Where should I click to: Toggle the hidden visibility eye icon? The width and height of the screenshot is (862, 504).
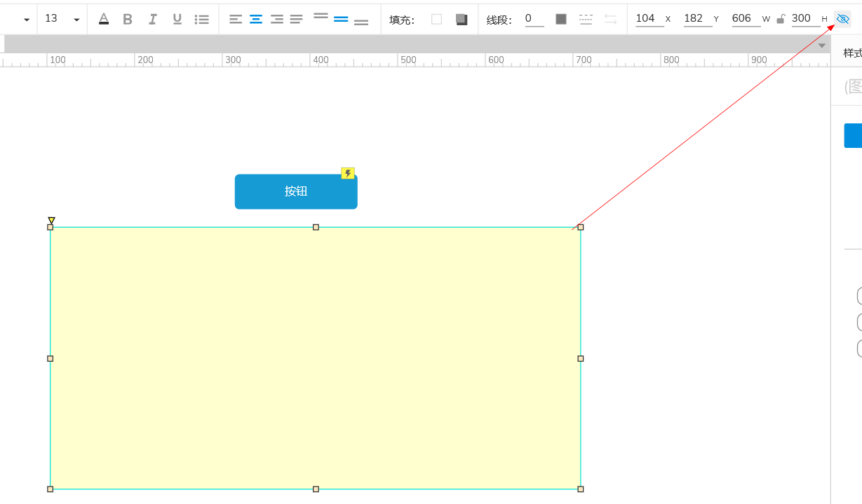(843, 20)
